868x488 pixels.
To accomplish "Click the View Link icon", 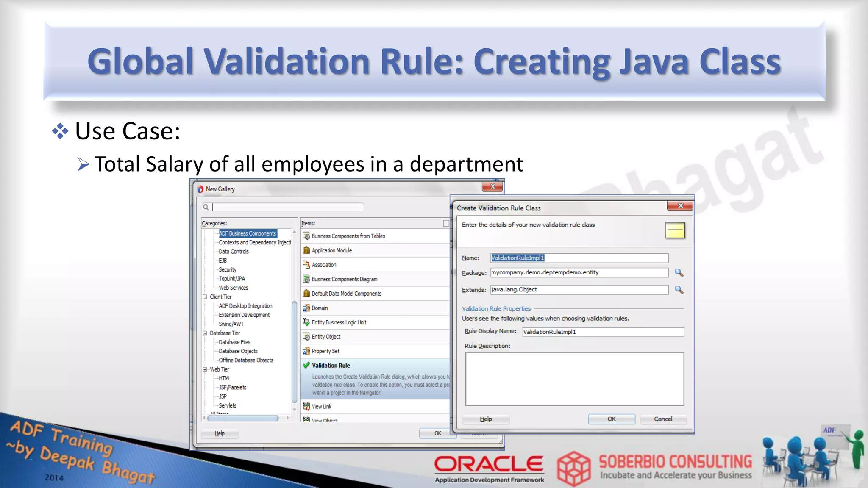I will point(306,406).
